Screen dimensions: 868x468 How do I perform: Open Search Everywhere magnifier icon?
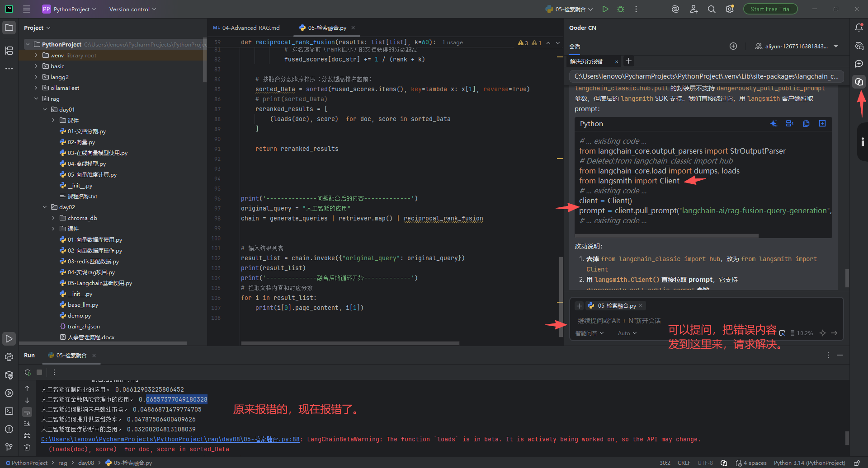(712, 9)
